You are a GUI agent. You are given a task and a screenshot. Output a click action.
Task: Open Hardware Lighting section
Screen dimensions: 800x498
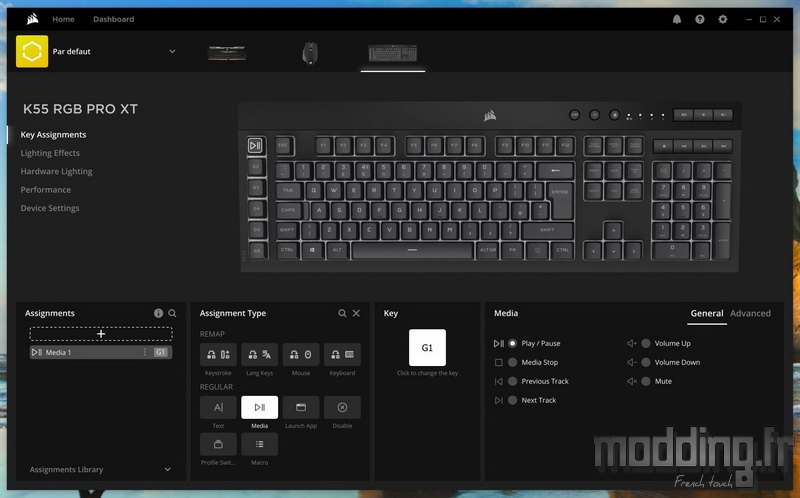pyautogui.click(x=56, y=171)
